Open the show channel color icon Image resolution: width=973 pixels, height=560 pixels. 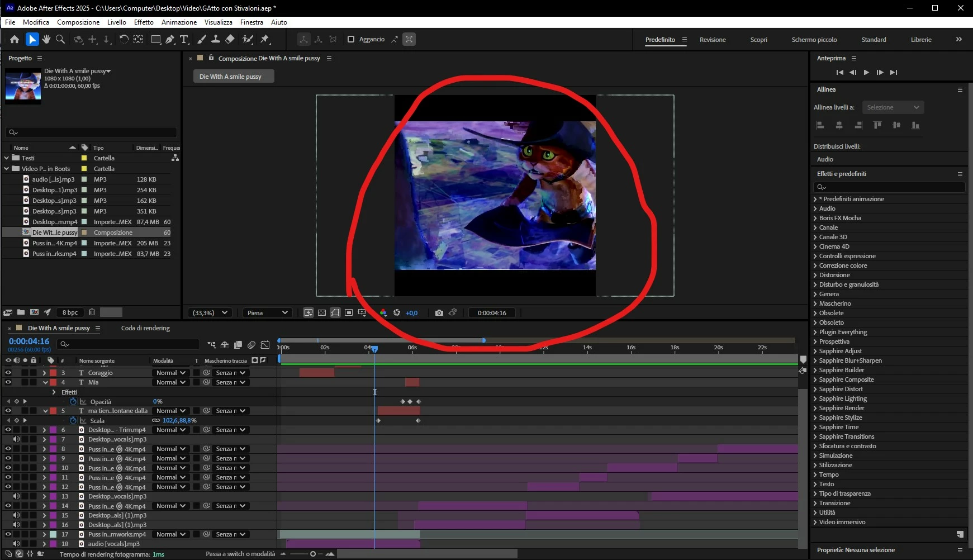(383, 312)
